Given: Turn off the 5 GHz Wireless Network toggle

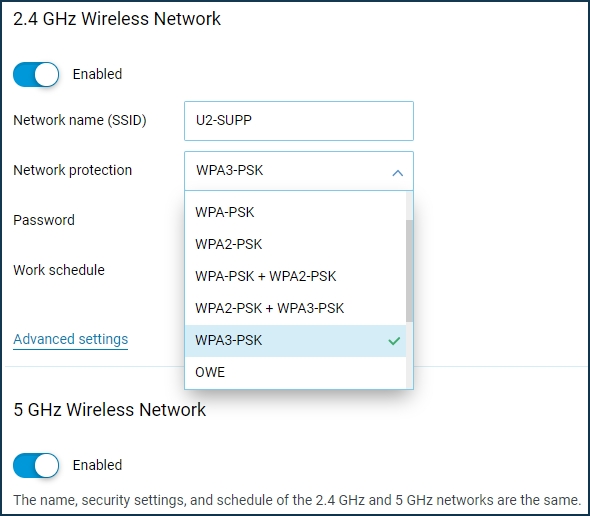Looking at the screenshot, I should [36, 466].
